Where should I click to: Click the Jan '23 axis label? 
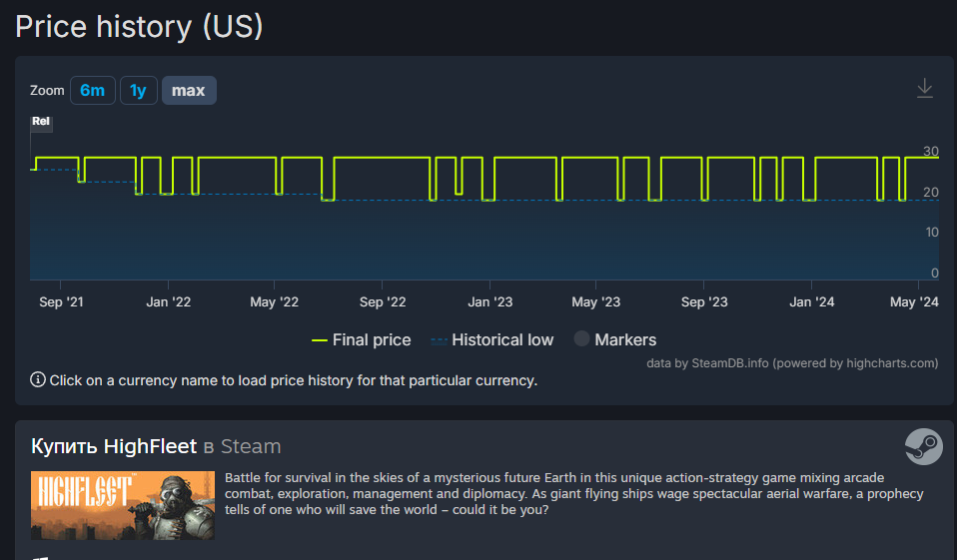[x=490, y=301]
